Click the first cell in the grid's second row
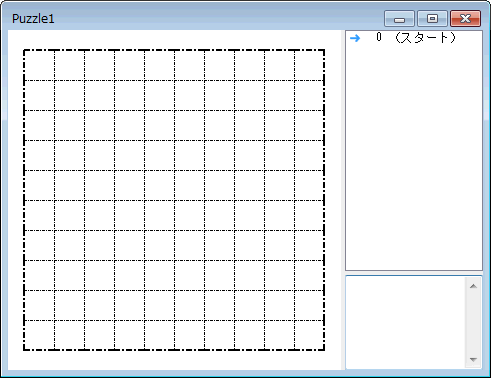Image resolution: width=491 pixels, height=378 pixels. pyautogui.click(x=39, y=95)
